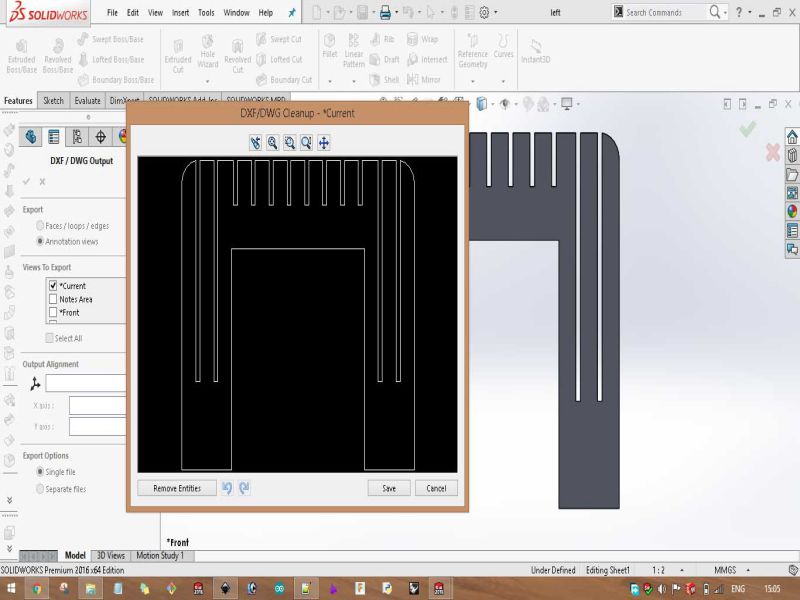Viewport: 800px width, 600px height.
Task: Click the Remove Entities button
Action: (x=177, y=488)
